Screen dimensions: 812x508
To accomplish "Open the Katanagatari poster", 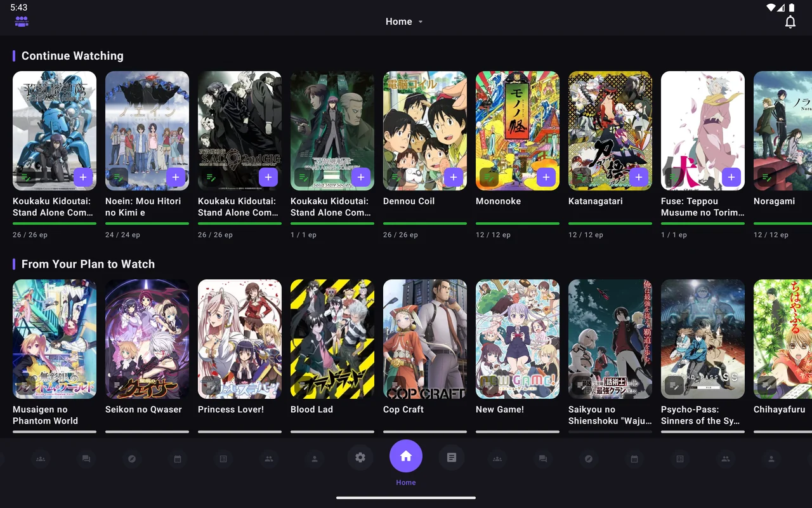I will pyautogui.click(x=610, y=131).
